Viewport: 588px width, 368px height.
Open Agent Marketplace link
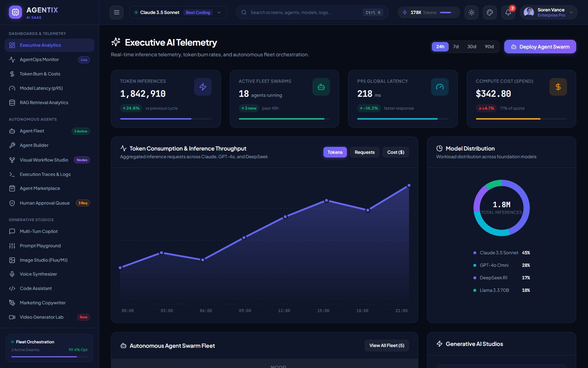pyautogui.click(x=49, y=188)
